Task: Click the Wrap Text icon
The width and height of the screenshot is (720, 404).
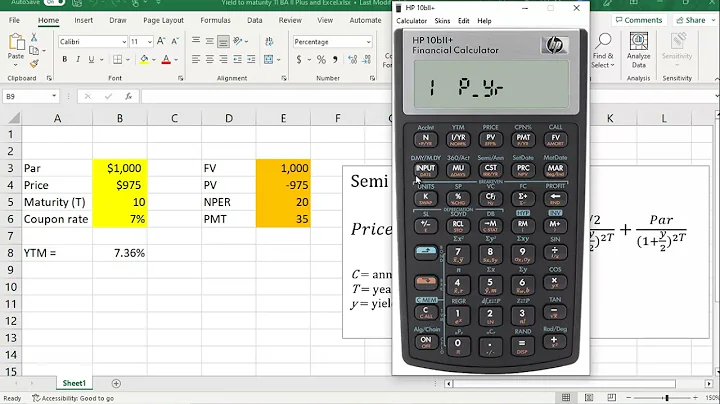Action: (269, 42)
